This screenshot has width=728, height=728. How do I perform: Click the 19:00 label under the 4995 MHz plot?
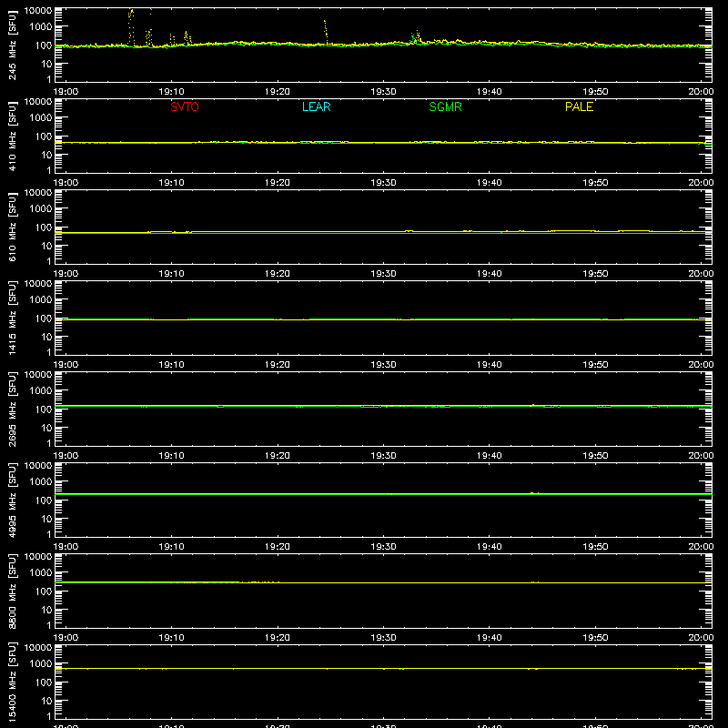click(66, 547)
